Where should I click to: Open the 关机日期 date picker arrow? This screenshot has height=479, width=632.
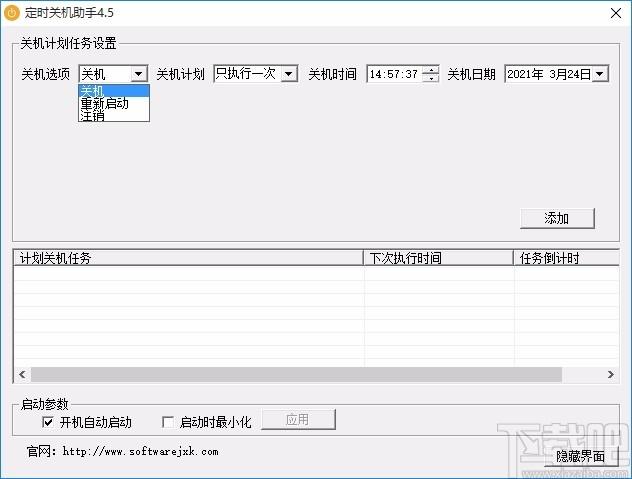click(600, 74)
